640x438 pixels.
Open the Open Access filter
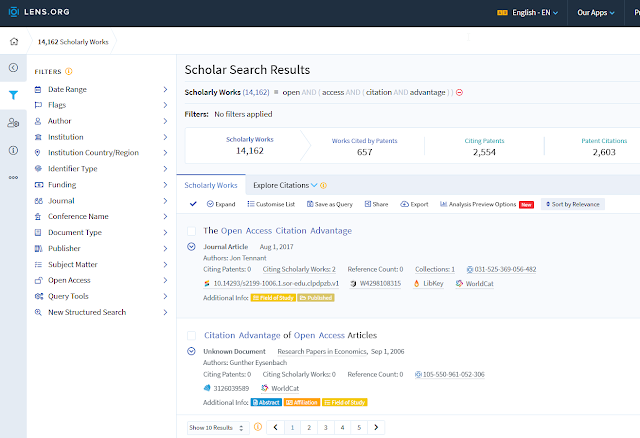pyautogui.click(x=101, y=280)
